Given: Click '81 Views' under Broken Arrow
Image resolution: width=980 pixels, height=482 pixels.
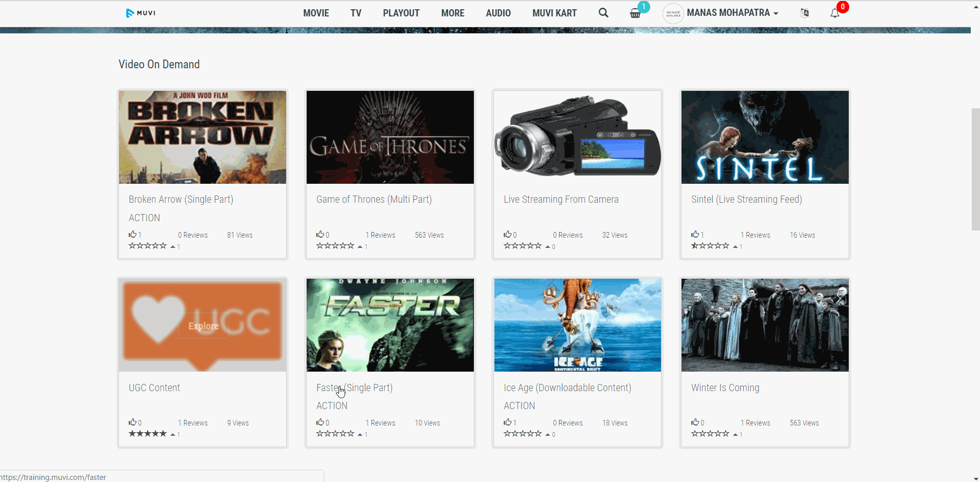Looking at the screenshot, I should [240, 235].
